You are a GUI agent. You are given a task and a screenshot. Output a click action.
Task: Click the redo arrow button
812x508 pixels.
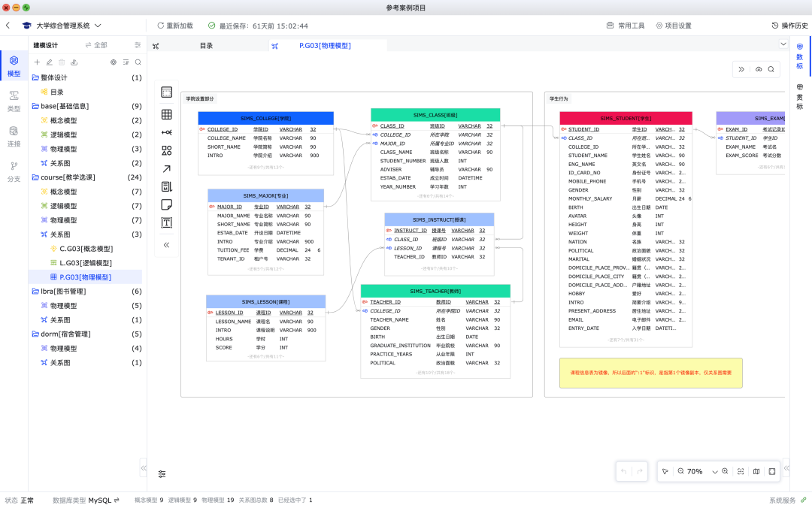[640, 471]
